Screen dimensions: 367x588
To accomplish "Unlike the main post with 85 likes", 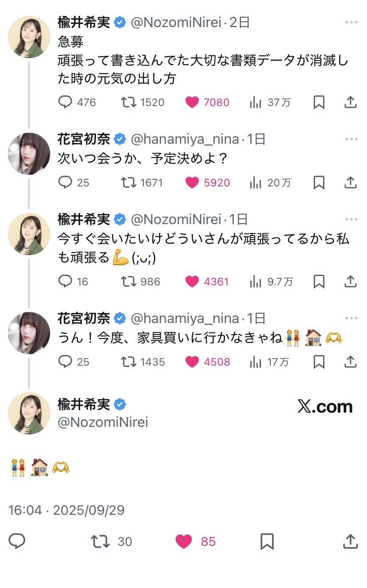I will (184, 541).
